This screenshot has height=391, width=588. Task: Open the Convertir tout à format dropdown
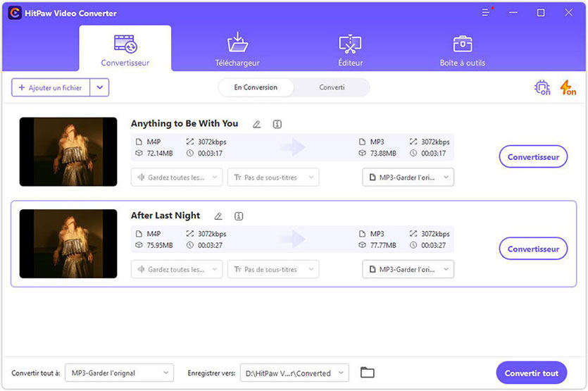click(x=119, y=373)
